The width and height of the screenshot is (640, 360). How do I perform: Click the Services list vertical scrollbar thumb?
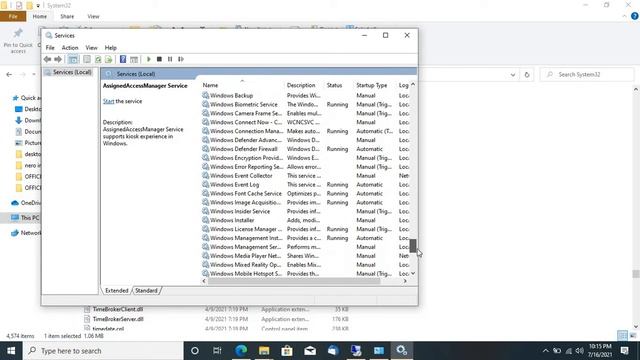click(413, 246)
